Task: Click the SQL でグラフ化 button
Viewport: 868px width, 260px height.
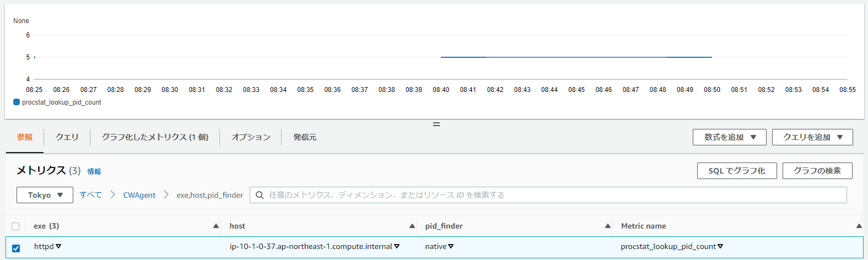Action: [x=737, y=171]
